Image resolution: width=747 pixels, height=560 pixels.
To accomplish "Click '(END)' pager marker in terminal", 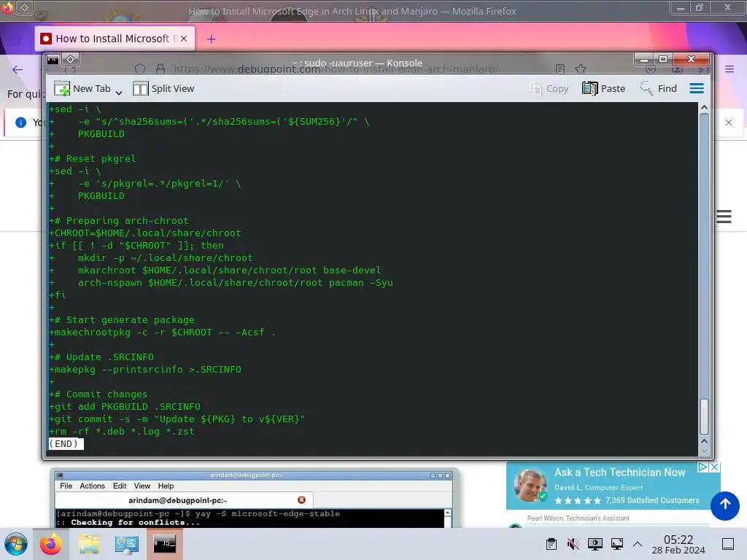I will click(x=66, y=444).
